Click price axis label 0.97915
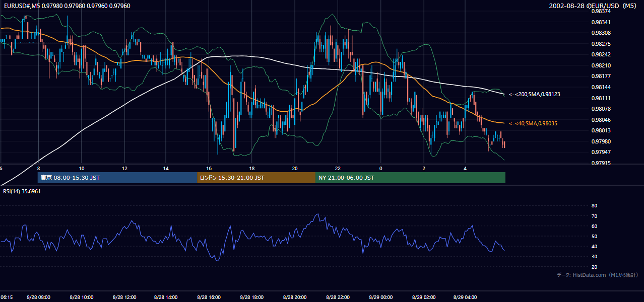The image size is (644, 302). tap(600, 163)
